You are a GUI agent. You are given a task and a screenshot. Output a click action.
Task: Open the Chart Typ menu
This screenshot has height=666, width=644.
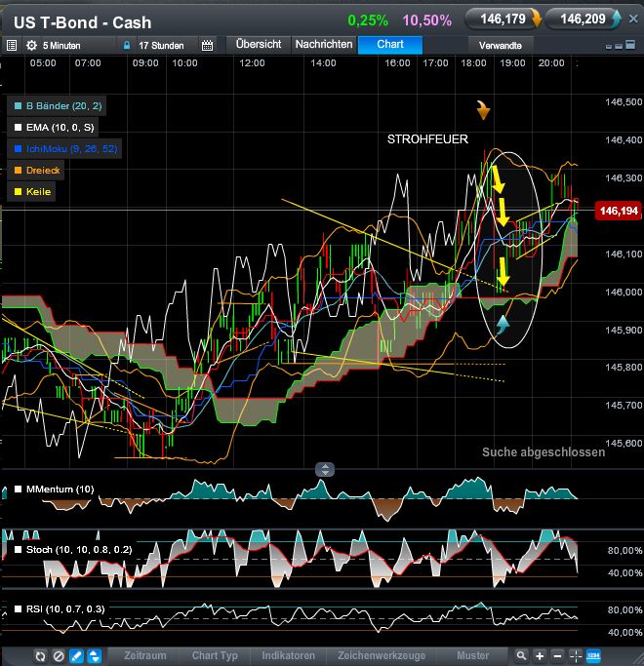(215, 656)
